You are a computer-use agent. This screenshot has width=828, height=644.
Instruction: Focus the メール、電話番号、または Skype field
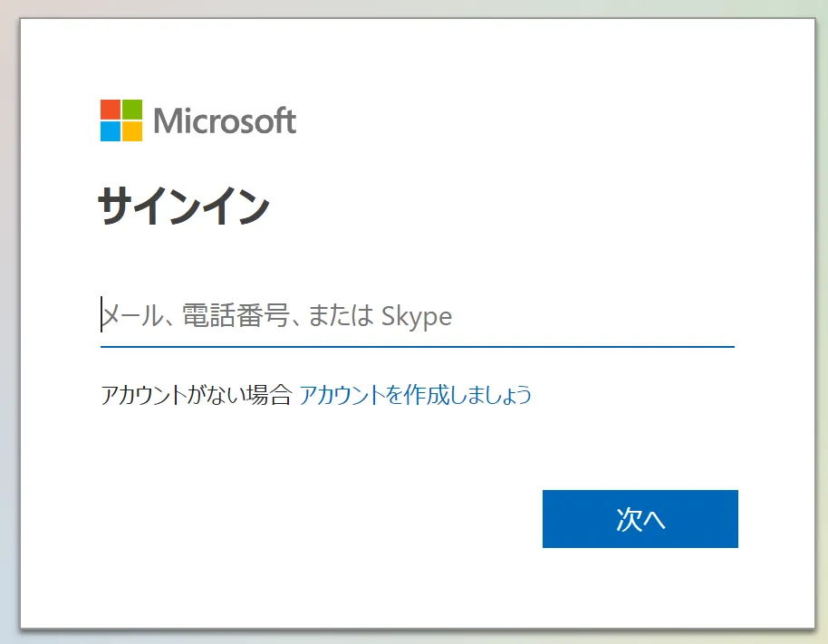pos(417,315)
